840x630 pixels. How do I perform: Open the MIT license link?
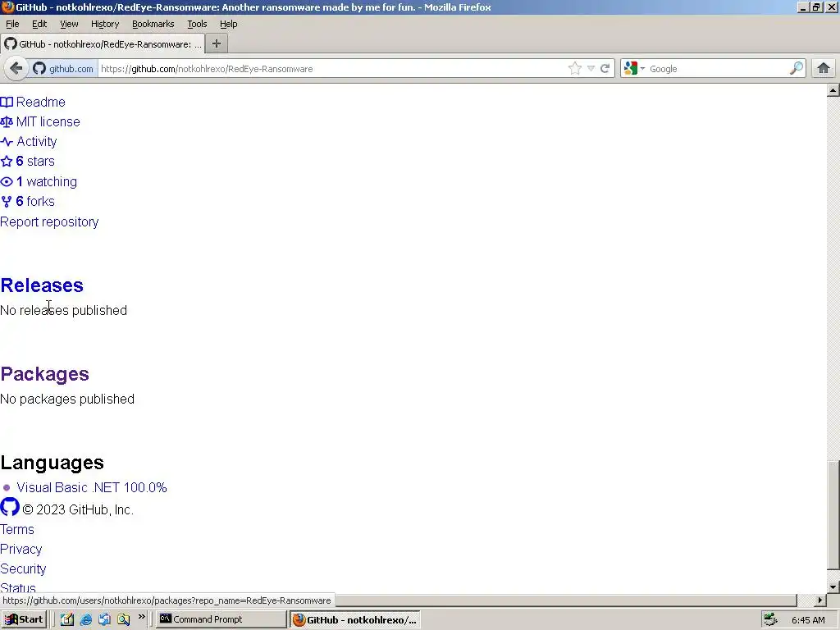(48, 121)
